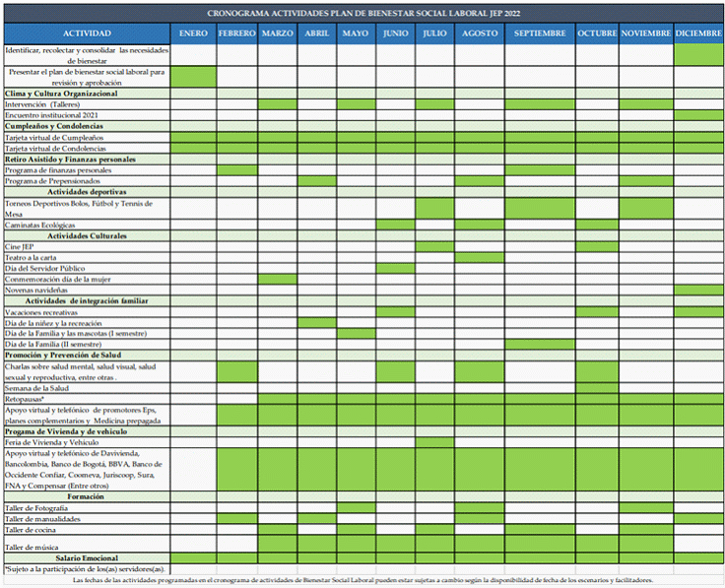725x588 pixels.
Task: Click the cronograma title at the top
Action: point(362,14)
